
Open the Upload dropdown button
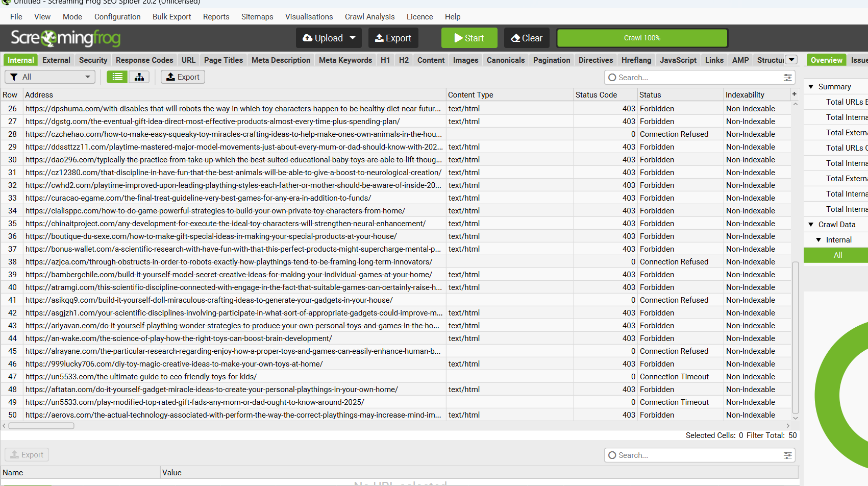[x=329, y=38]
